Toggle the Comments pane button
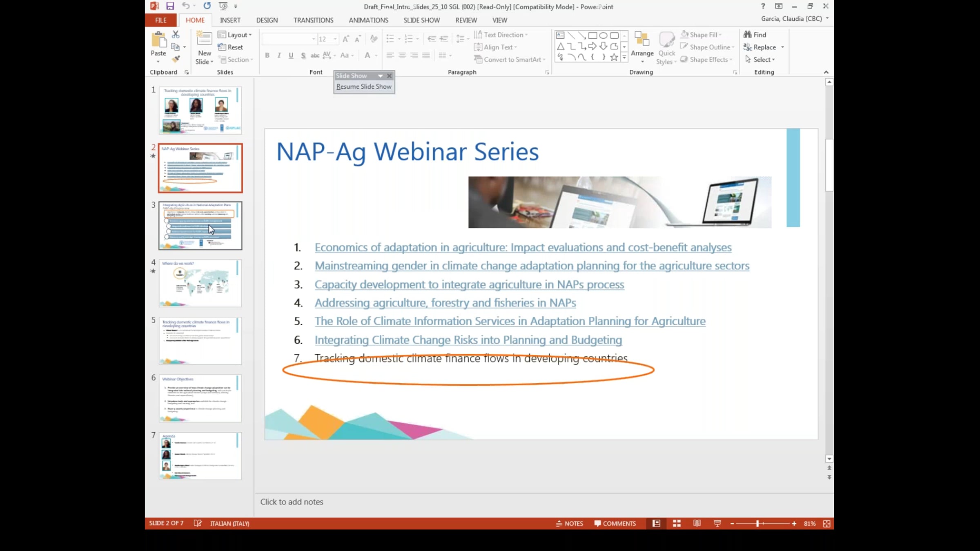This screenshot has height=551, width=980. 615,523
